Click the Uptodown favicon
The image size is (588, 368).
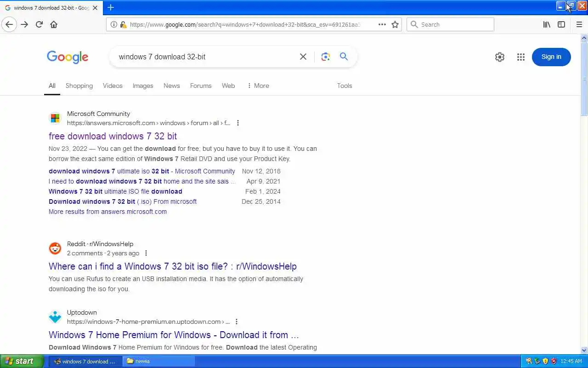pyautogui.click(x=55, y=317)
